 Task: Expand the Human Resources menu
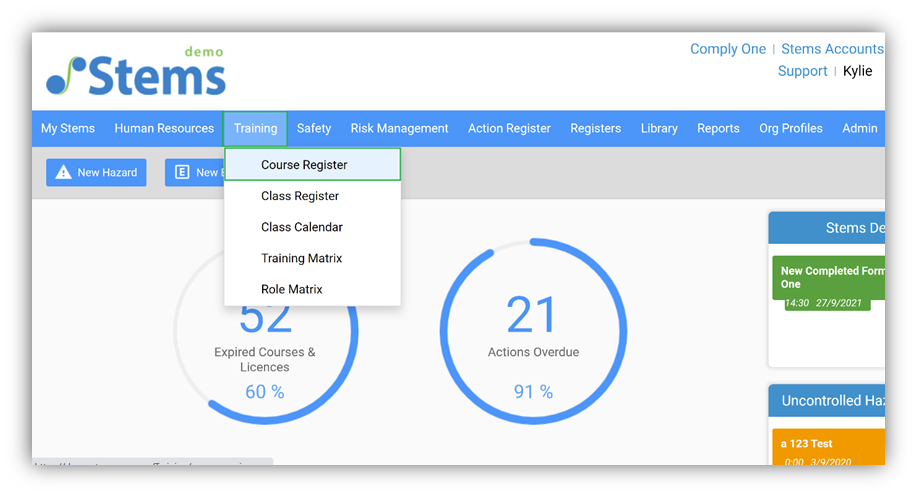(x=164, y=129)
